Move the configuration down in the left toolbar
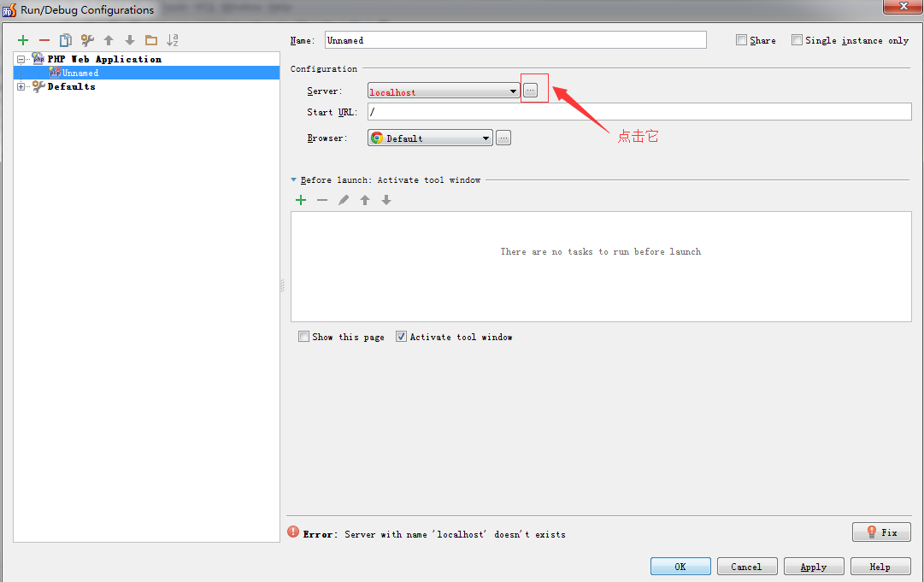Image resolution: width=924 pixels, height=582 pixels. 130,40
